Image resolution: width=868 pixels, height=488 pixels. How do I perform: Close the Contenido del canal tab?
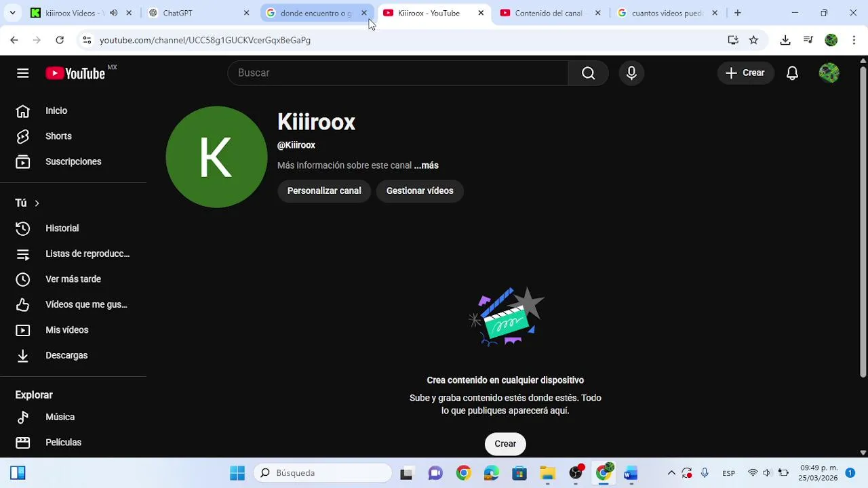point(597,13)
